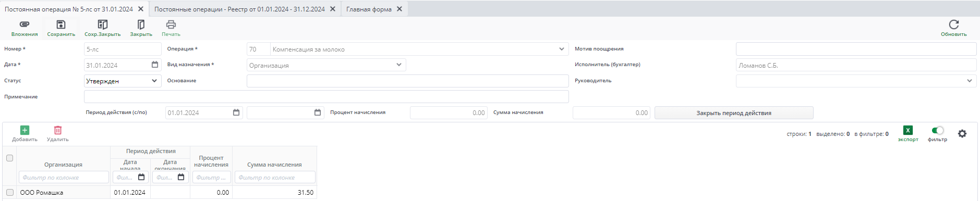980x201 pixels.
Task: Open calendar in the Дата окончания column filter
Action: (181, 177)
